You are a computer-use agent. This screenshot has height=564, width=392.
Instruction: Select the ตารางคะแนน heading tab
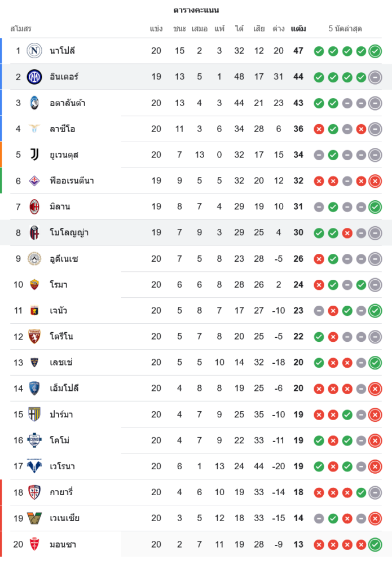(x=196, y=10)
